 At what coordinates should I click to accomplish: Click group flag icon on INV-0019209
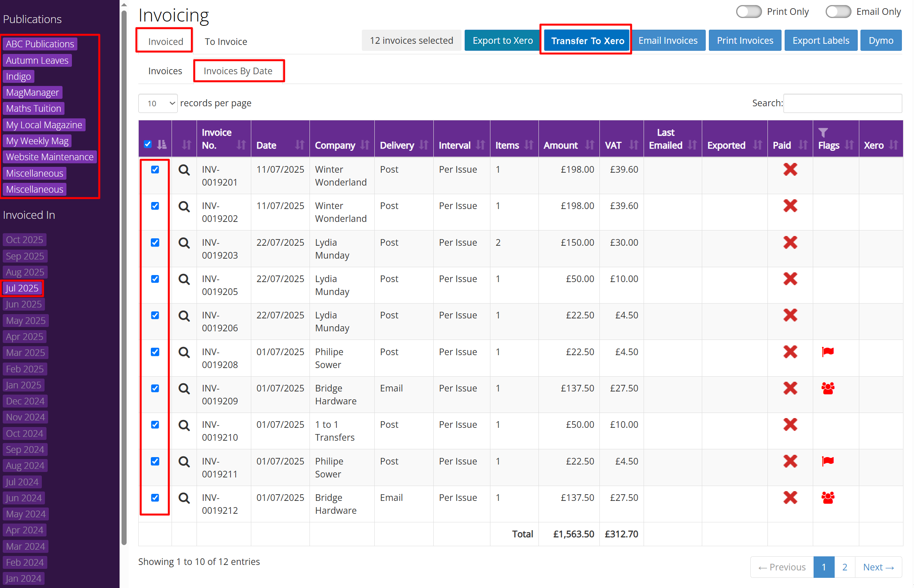click(828, 388)
